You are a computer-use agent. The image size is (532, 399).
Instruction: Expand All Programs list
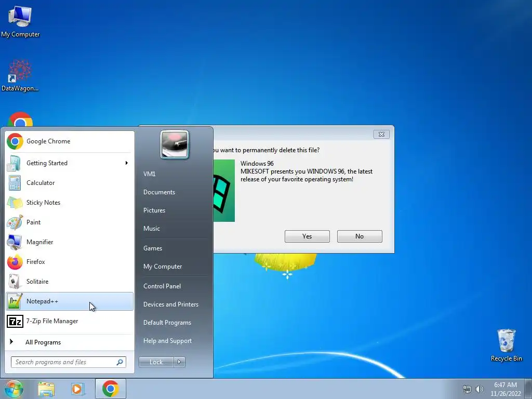[x=70, y=342]
